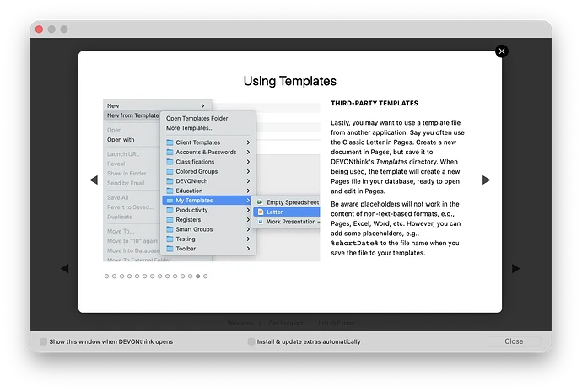
Task: Select the filled current-slide pagination dot
Action: pos(198,277)
